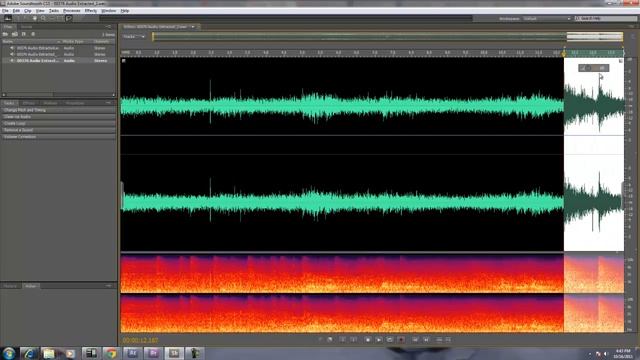Switch to the Video tab

tap(31, 286)
